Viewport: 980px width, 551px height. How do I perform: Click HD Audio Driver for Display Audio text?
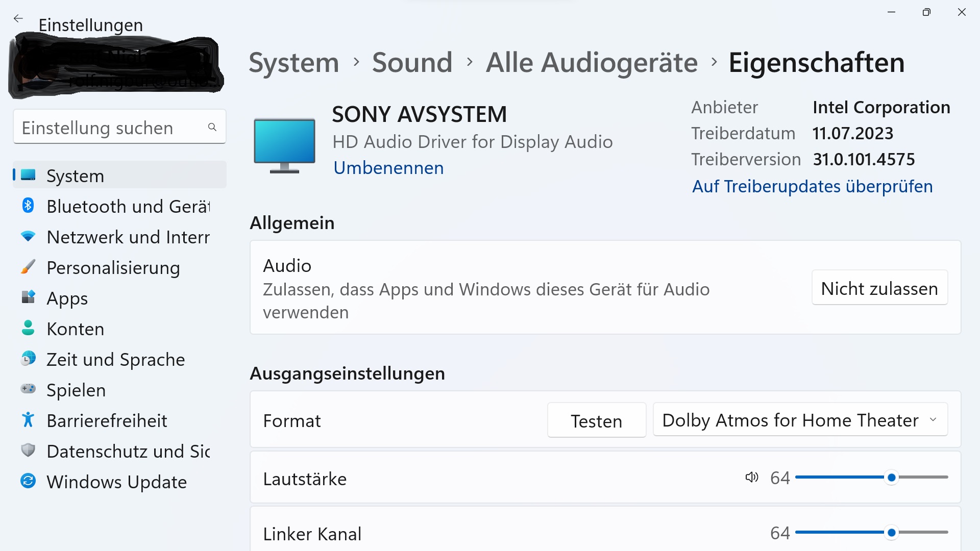click(473, 142)
